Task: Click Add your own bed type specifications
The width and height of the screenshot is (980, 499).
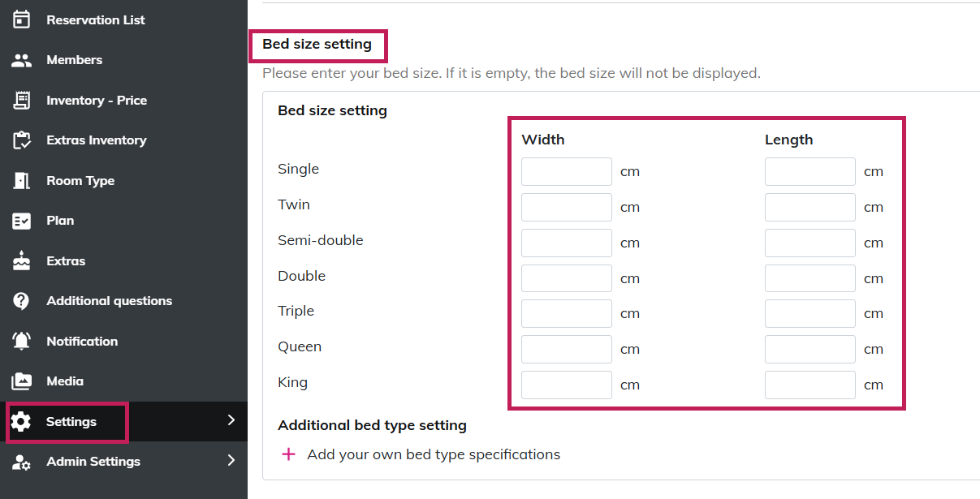Action: coord(434,454)
